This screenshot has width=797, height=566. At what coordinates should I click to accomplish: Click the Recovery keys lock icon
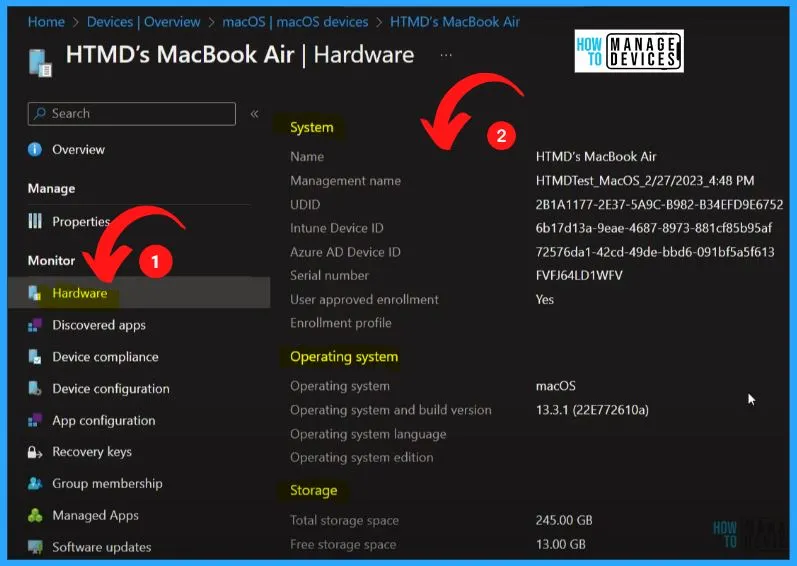tap(35, 452)
